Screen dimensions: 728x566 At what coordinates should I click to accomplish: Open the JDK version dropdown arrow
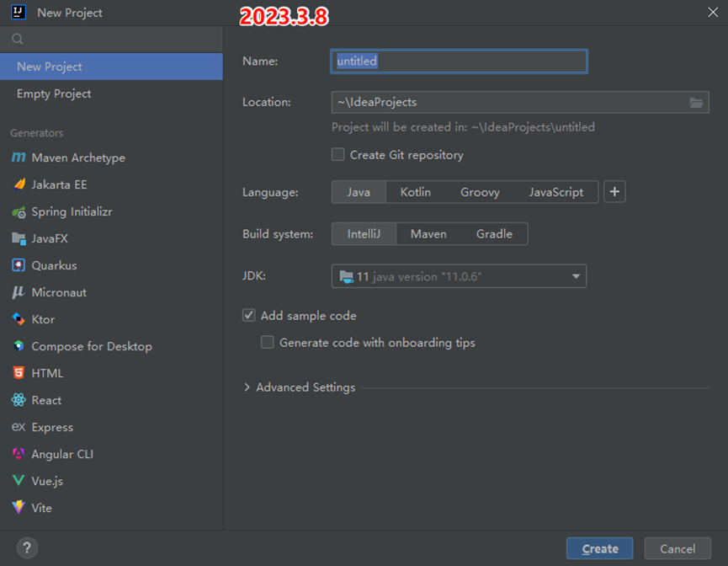[576, 276]
